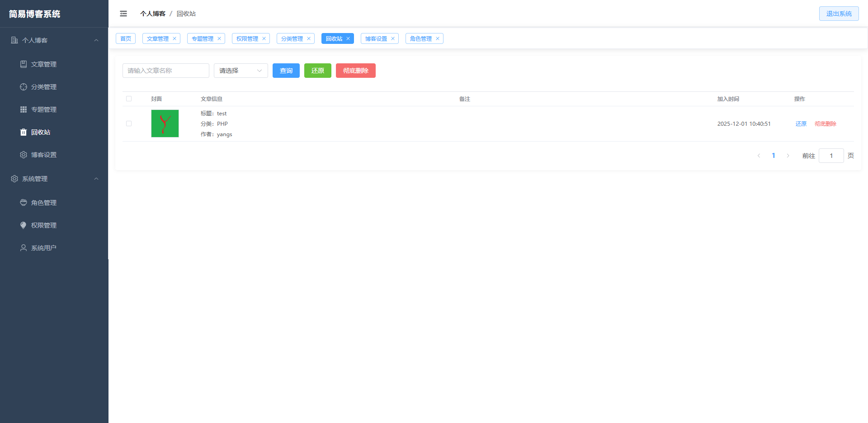Select page 1 in pagination

(774, 156)
